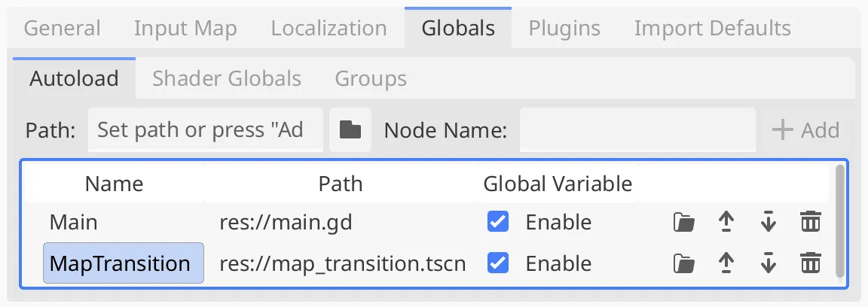
Task: Click the Add autoload button
Action: pyautogui.click(x=805, y=130)
